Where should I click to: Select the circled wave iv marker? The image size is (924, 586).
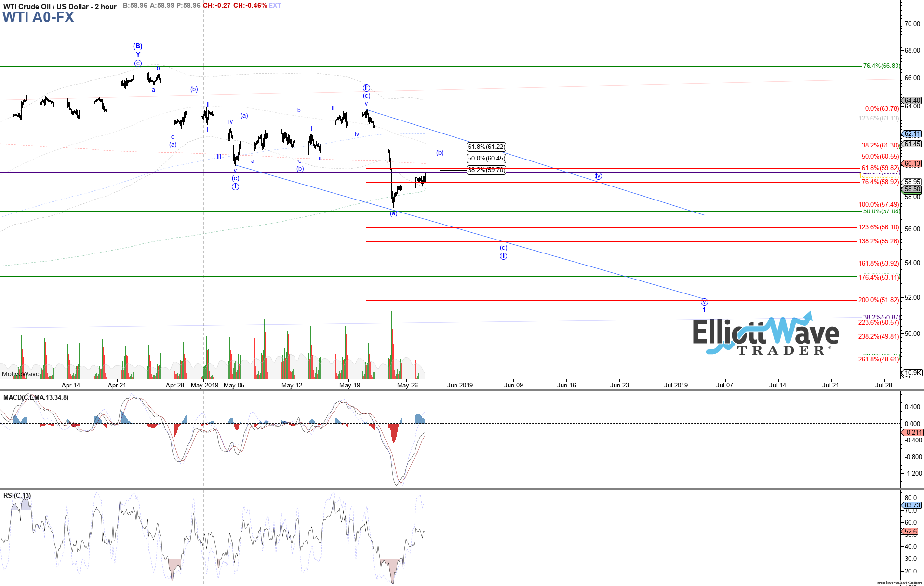(598, 176)
